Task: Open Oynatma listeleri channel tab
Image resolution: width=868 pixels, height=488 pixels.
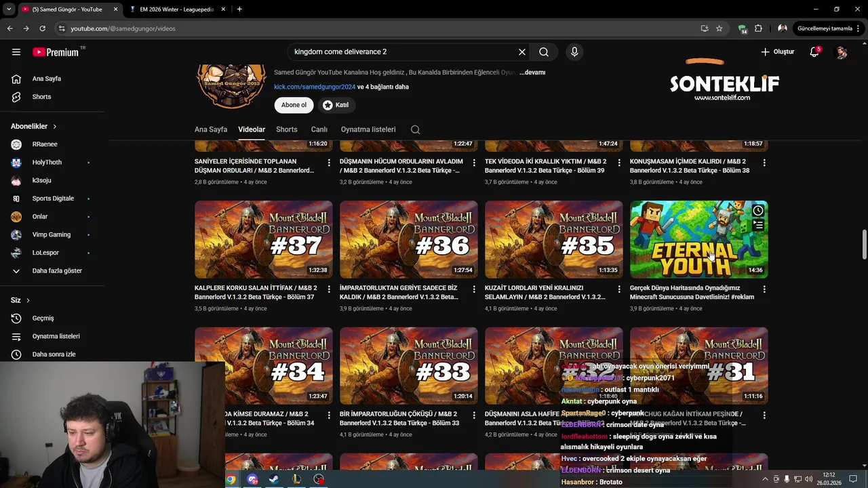Action: tap(368, 129)
